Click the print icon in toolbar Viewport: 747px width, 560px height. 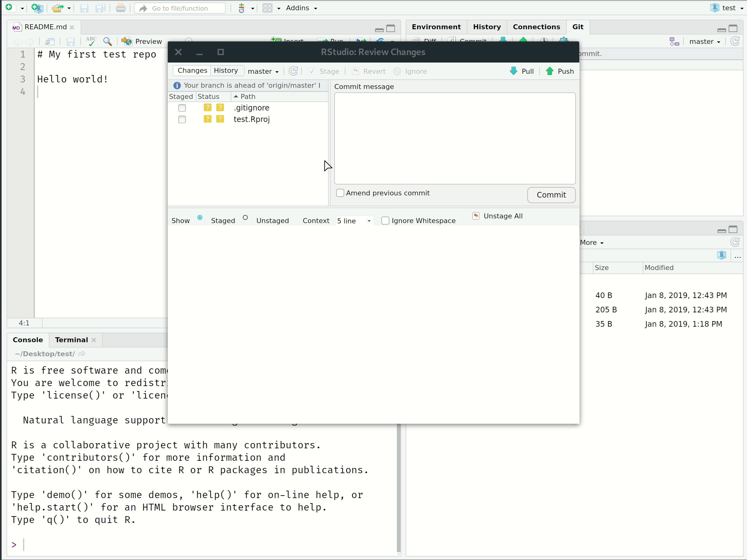pos(120,8)
